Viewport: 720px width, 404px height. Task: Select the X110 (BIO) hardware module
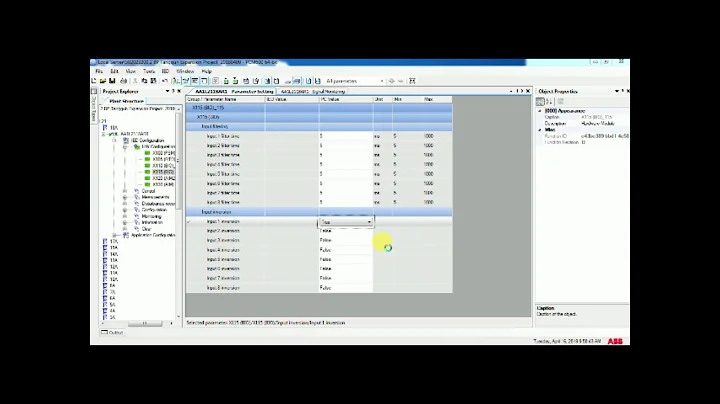163,165
